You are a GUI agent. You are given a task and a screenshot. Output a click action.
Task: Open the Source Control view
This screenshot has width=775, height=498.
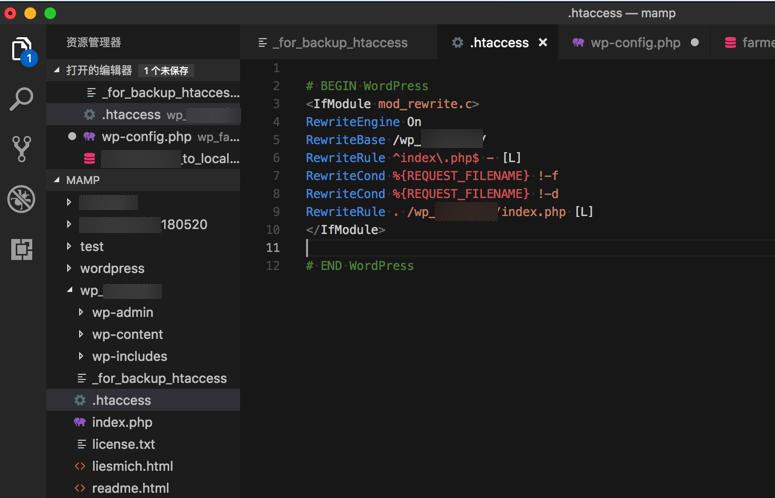click(x=21, y=149)
